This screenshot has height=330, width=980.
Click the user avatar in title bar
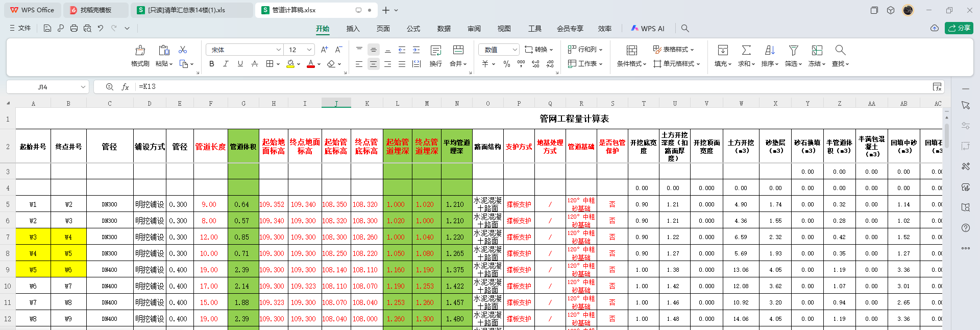908,10
